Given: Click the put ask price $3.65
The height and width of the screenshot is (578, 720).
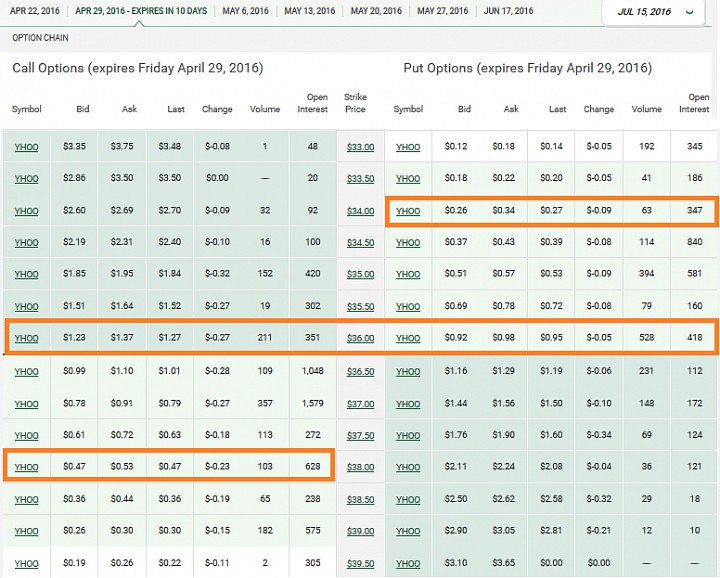Looking at the screenshot, I should pyautogui.click(x=504, y=563).
